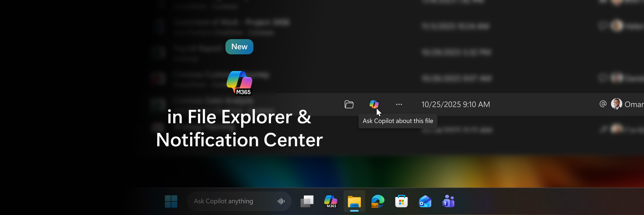The image size is (644, 215).
Task: Click the name Omar in the activity column
Action: coord(634,105)
